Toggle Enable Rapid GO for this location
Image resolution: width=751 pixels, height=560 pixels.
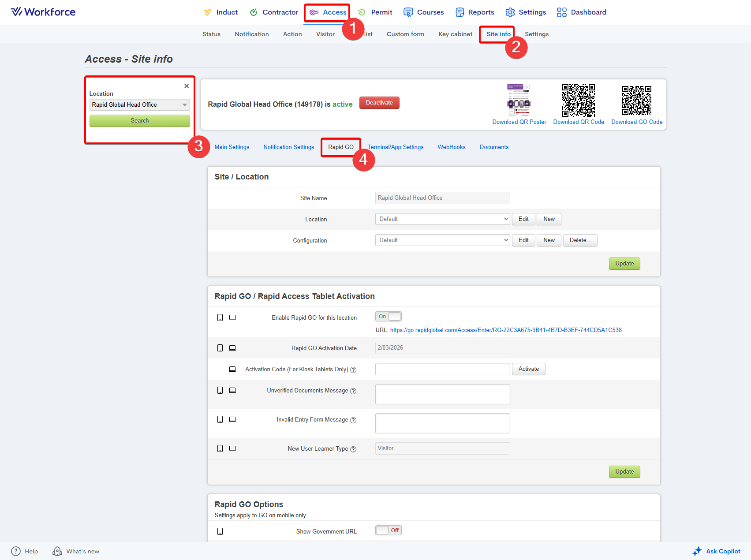pos(388,317)
